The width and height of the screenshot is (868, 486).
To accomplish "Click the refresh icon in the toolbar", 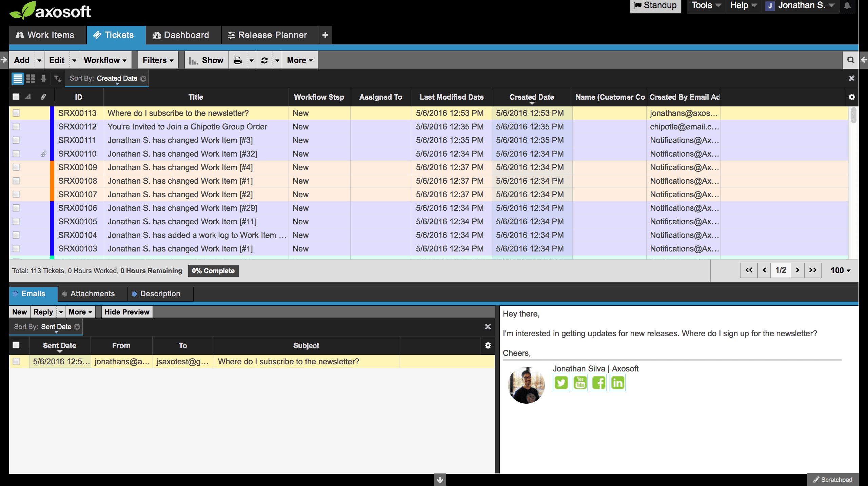I will 264,60.
